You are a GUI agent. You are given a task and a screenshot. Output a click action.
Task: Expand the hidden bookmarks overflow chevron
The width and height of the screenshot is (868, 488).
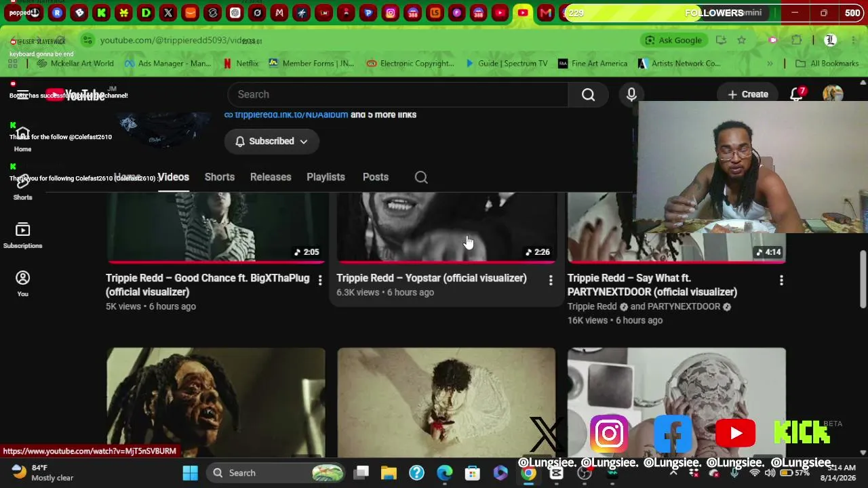pos(770,64)
